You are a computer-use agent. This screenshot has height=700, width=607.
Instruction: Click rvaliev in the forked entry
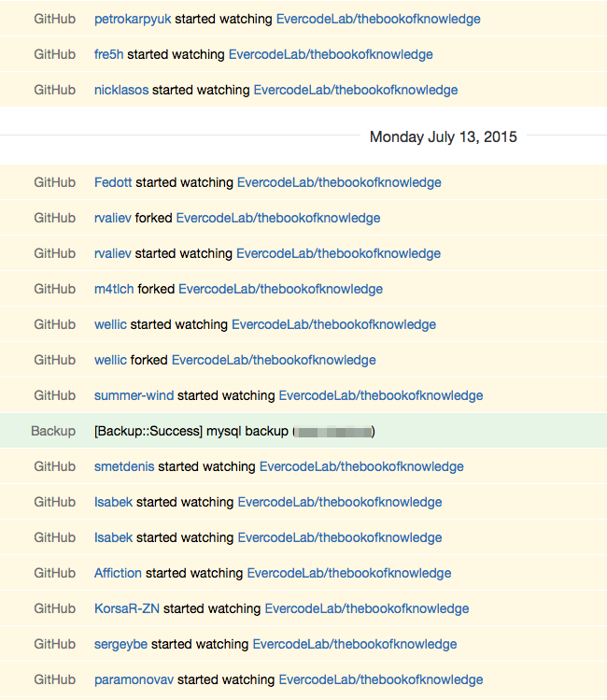[113, 218]
